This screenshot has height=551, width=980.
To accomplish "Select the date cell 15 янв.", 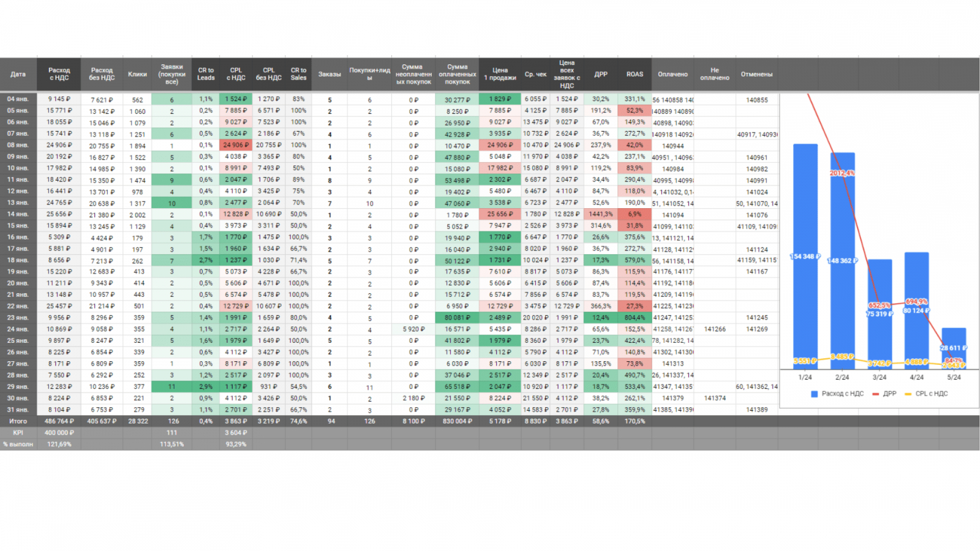I will [18, 226].
